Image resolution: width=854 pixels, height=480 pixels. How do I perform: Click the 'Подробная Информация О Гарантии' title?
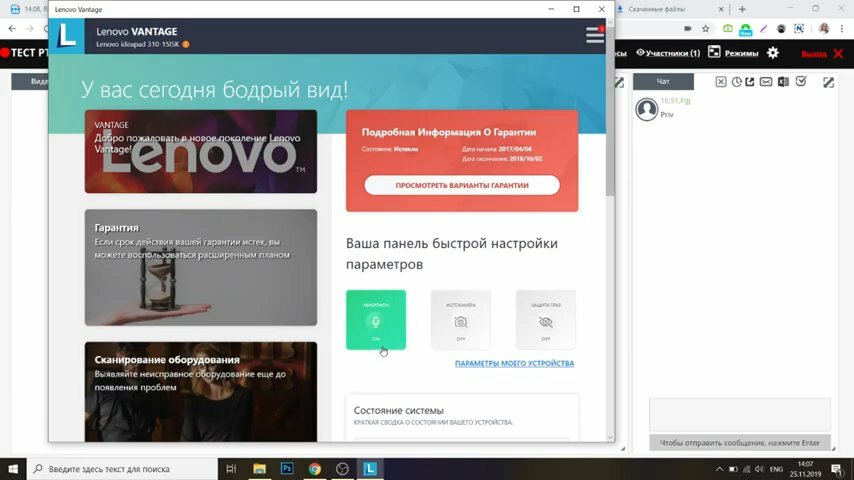point(449,132)
